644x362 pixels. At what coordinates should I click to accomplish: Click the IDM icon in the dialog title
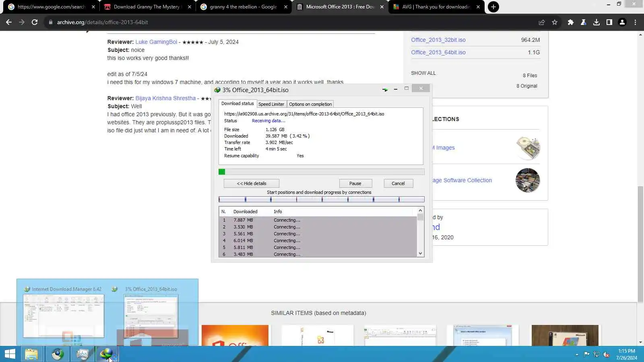click(x=217, y=90)
